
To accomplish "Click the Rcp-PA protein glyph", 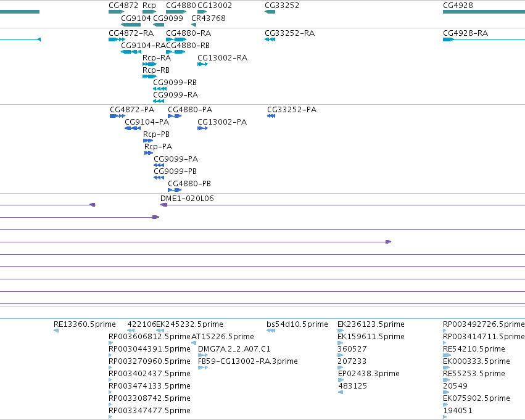I will point(149,153).
